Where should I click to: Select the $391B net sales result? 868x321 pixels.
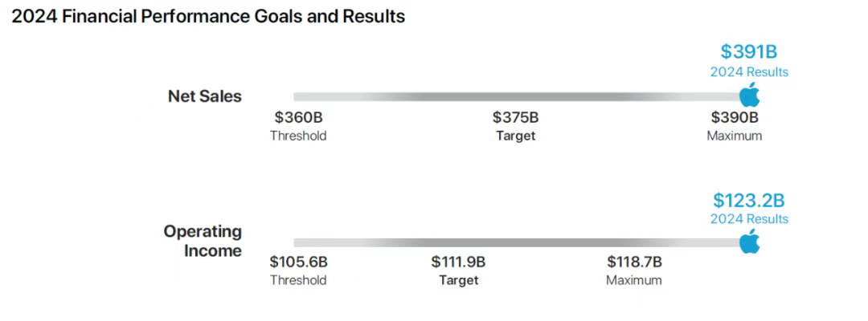click(x=749, y=52)
